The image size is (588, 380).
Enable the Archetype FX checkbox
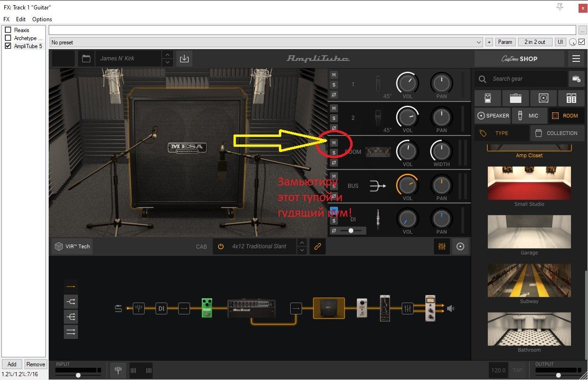[8, 38]
